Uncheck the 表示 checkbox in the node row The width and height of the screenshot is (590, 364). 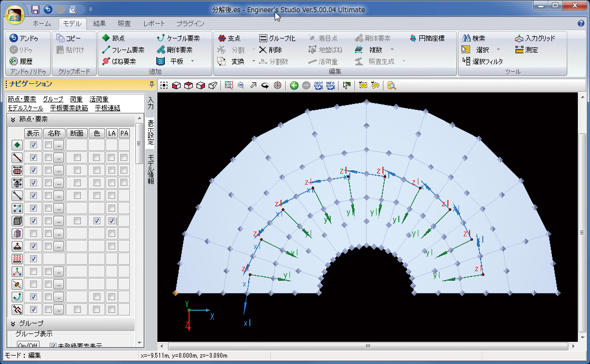click(33, 145)
